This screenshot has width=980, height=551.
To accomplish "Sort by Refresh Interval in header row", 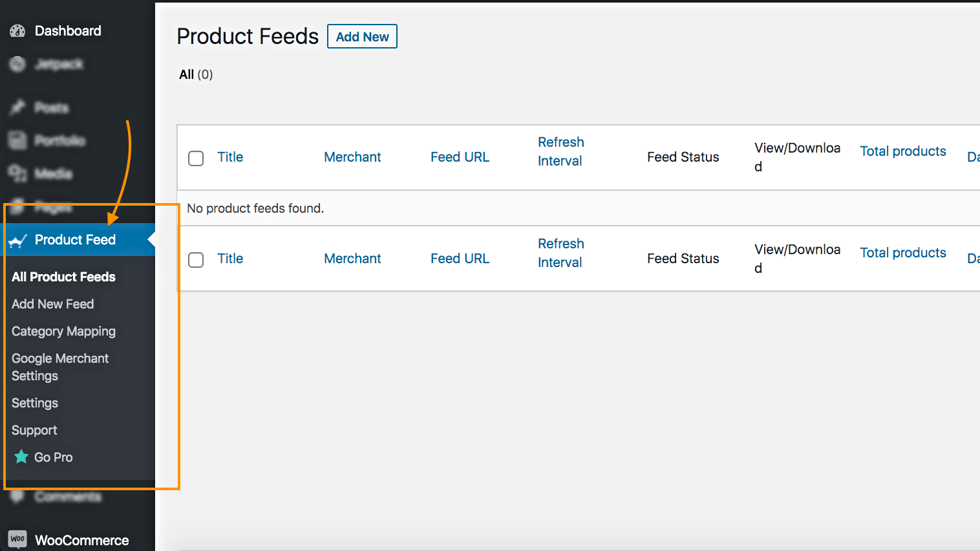I will (560, 151).
